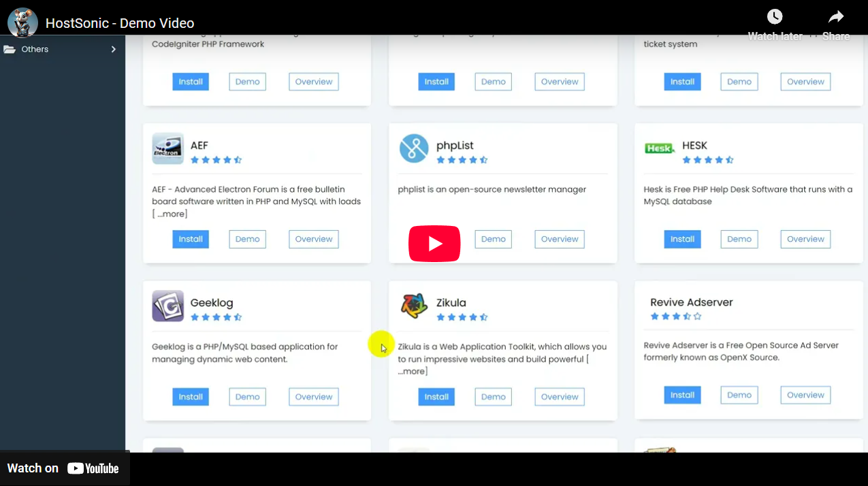Image resolution: width=868 pixels, height=486 pixels.
Task: Click the AEF Electron logo icon
Action: (167, 148)
